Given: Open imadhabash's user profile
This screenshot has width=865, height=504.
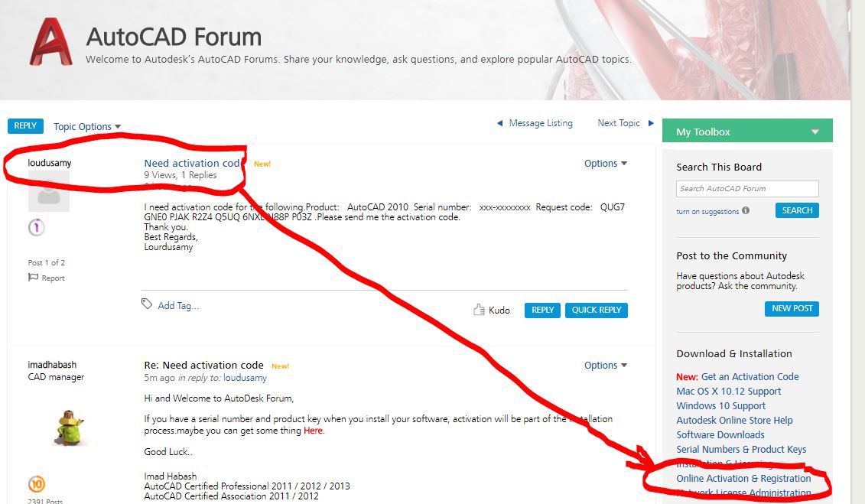Looking at the screenshot, I should click(x=53, y=365).
